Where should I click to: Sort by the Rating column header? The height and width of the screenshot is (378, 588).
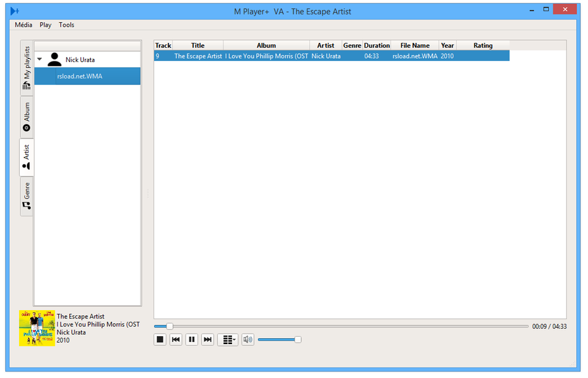tap(483, 45)
